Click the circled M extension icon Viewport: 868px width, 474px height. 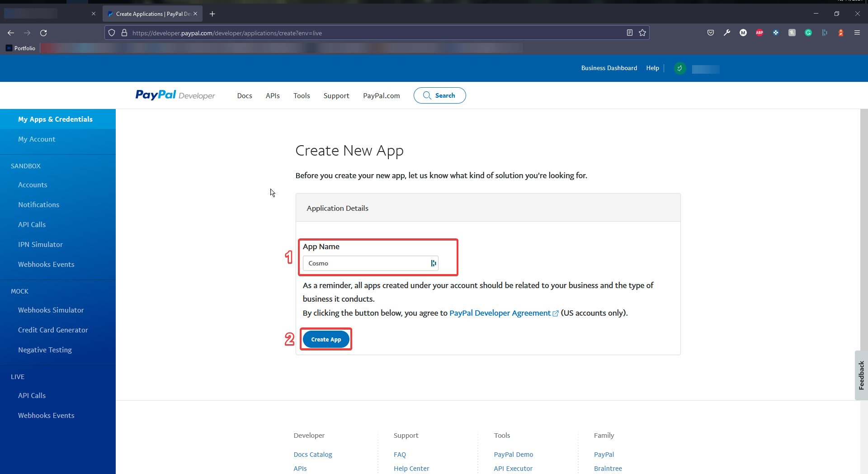pyautogui.click(x=743, y=33)
